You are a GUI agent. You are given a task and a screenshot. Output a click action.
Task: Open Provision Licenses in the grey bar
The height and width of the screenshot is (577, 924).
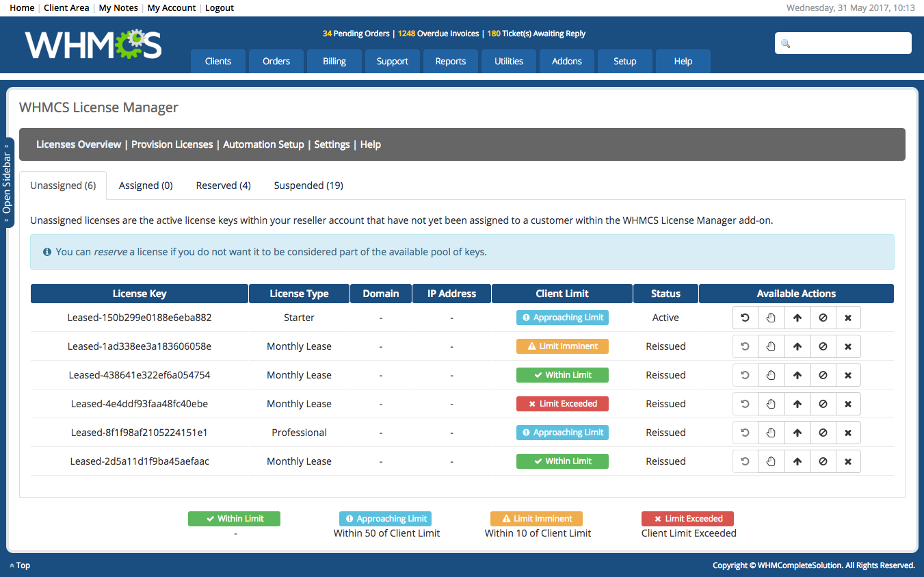(x=172, y=144)
